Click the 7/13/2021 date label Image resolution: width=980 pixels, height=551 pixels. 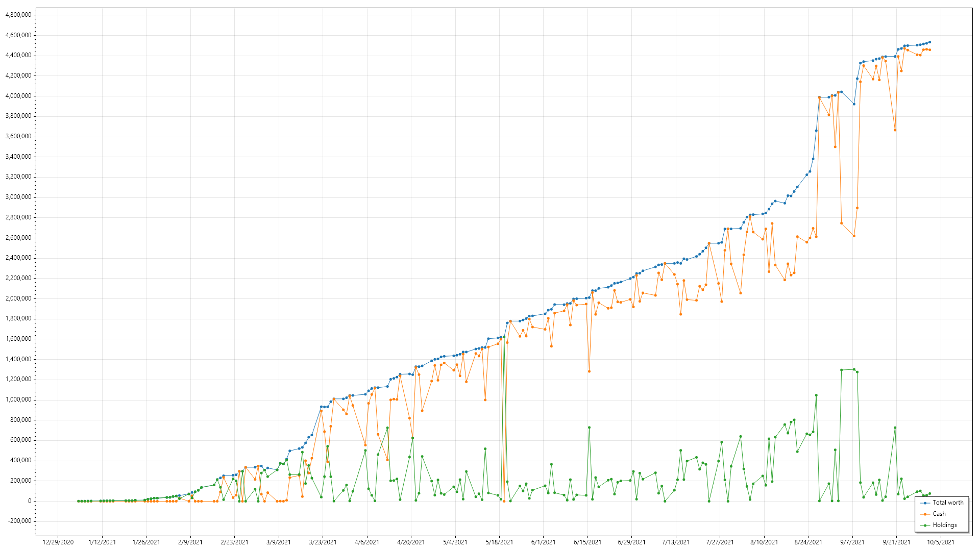676,542
